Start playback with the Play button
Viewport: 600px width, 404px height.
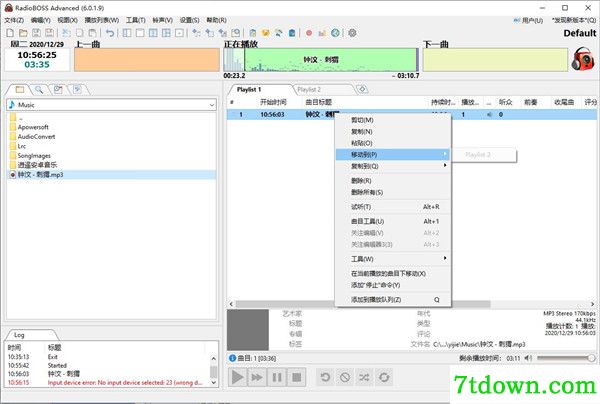(x=238, y=377)
